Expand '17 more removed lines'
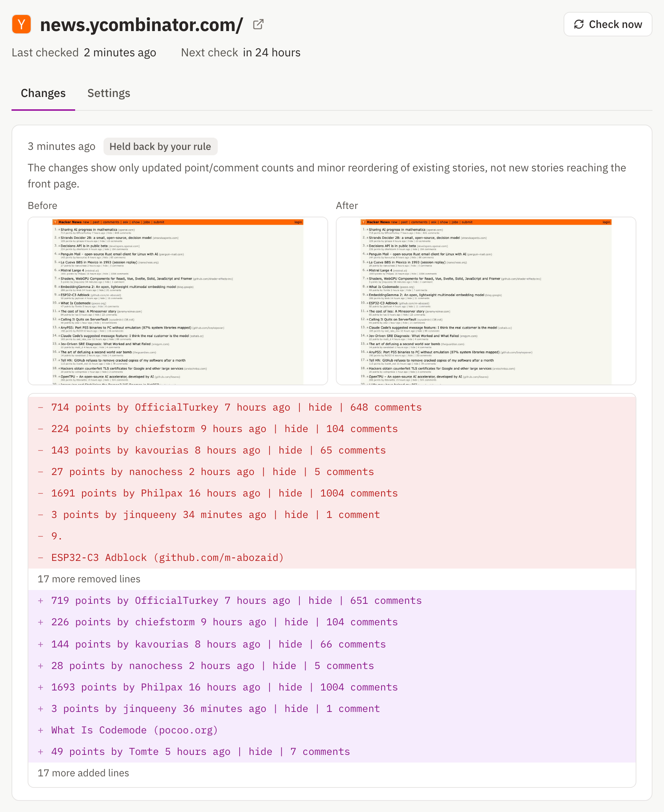Viewport: 664px width, 812px height. click(89, 579)
